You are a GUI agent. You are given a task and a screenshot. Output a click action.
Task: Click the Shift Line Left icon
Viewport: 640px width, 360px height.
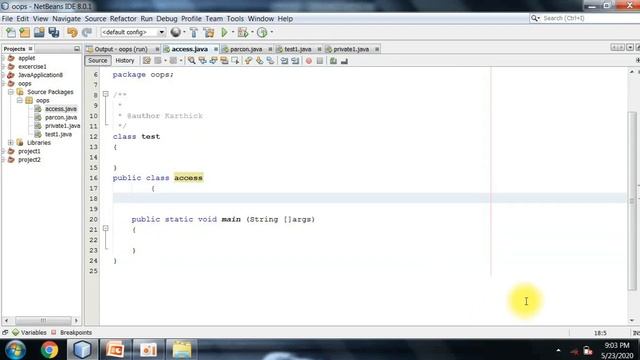(284, 61)
